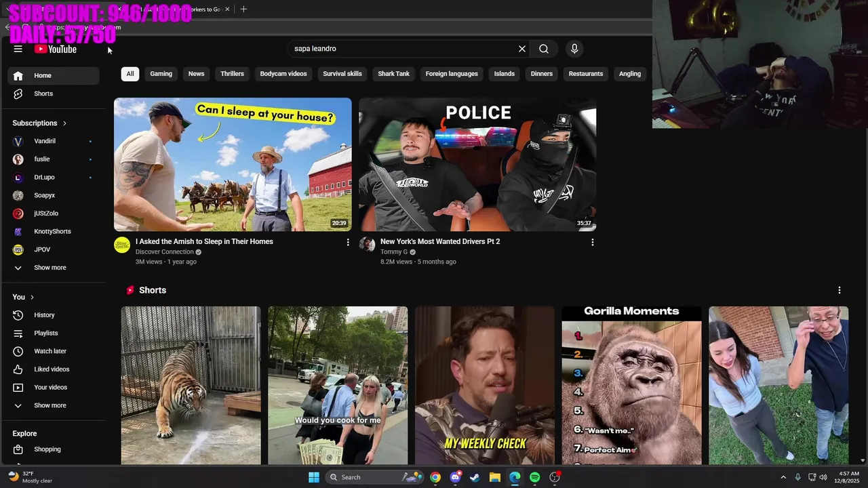
Task: Open options menu for Most Wanted Drivers video
Action: (x=592, y=242)
